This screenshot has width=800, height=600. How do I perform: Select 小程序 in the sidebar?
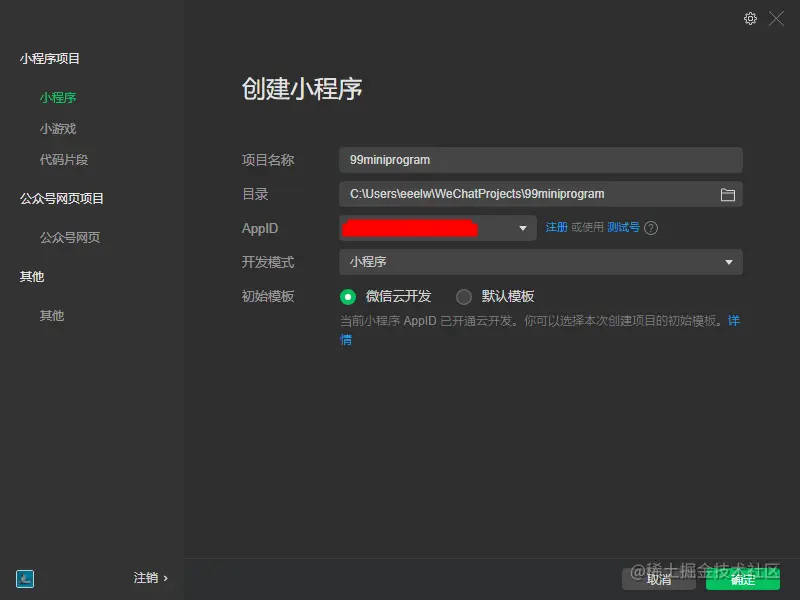pyautogui.click(x=58, y=97)
